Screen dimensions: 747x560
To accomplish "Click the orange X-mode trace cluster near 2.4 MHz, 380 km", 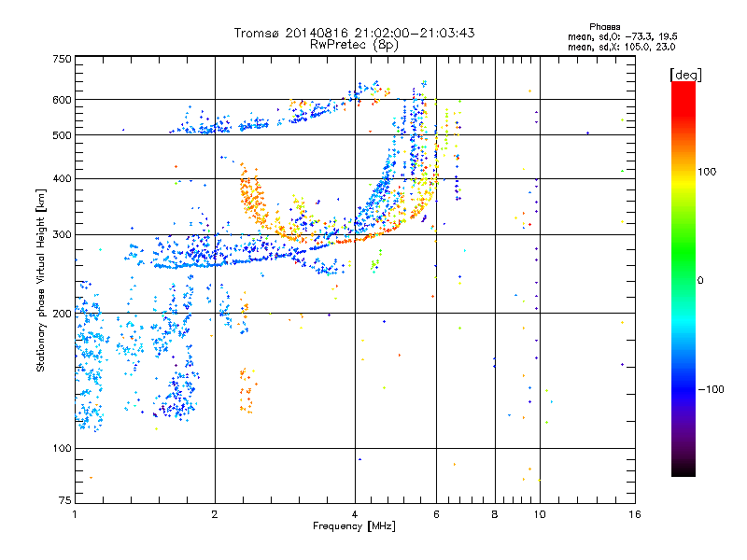I will pos(251,195).
